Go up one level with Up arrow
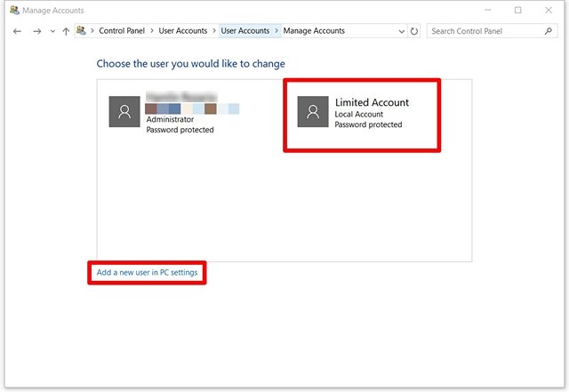569x392 pixels. pyautogui.click(x=66, y=31)
